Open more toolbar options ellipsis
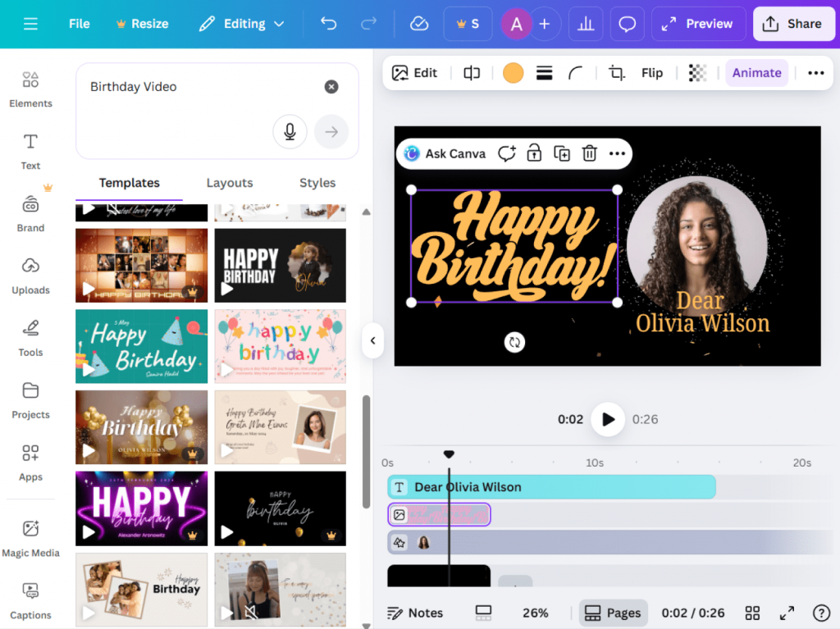Image resolution: width=840 pixels, height=629 pixels. coord(815,73)
